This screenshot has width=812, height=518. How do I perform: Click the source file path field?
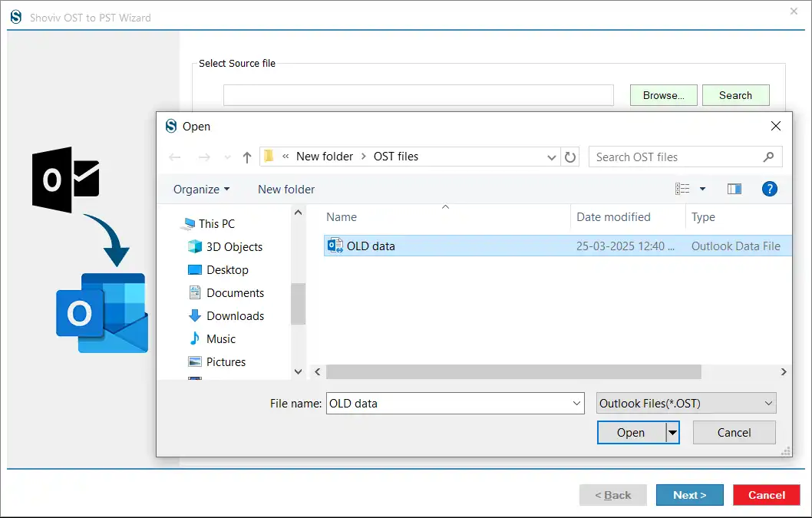418,95
